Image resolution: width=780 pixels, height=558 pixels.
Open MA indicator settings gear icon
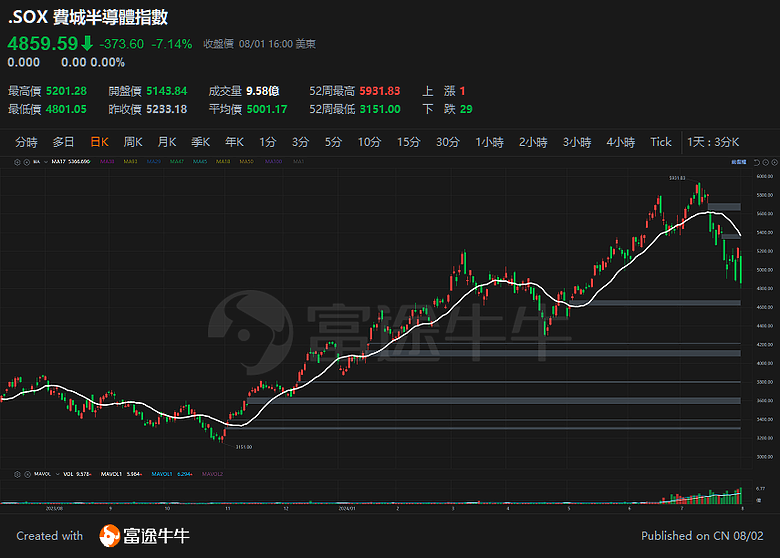17,162
